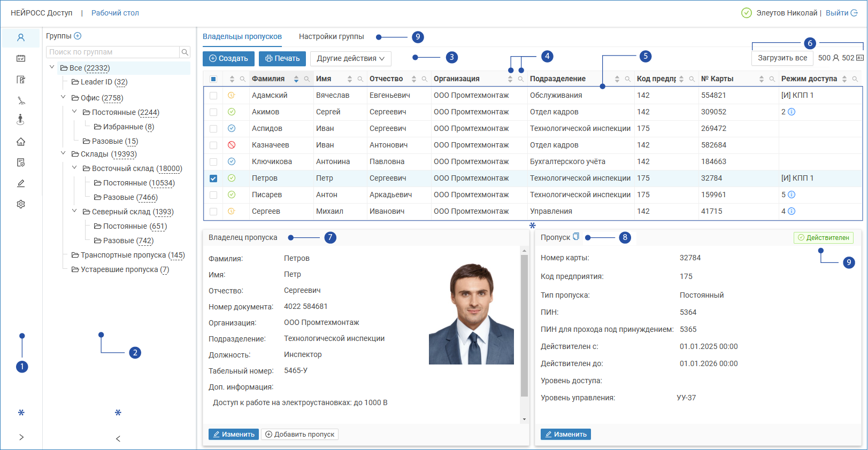
Task: Select the Владельцы пропусков tab
Action: [242, 36]
